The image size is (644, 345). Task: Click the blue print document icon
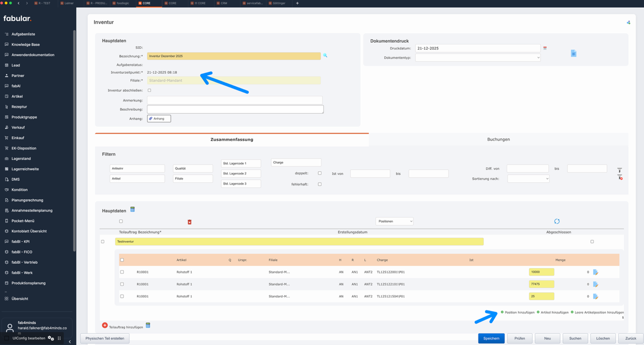pyautogui.click(x=573, y=53)
